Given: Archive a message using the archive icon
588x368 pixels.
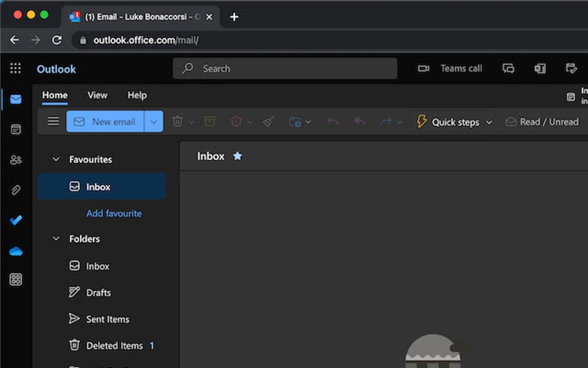Looking at the screenshot, I should tap(209, 122).
